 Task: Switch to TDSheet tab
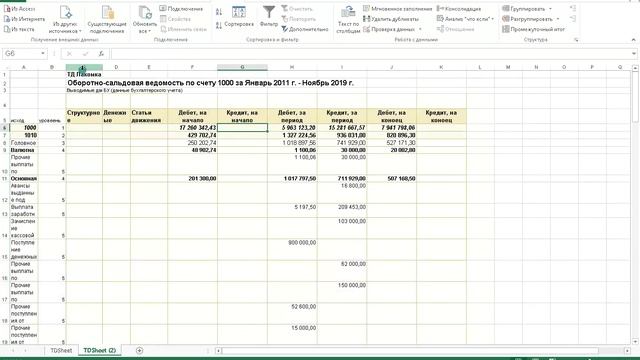point(61,350)
